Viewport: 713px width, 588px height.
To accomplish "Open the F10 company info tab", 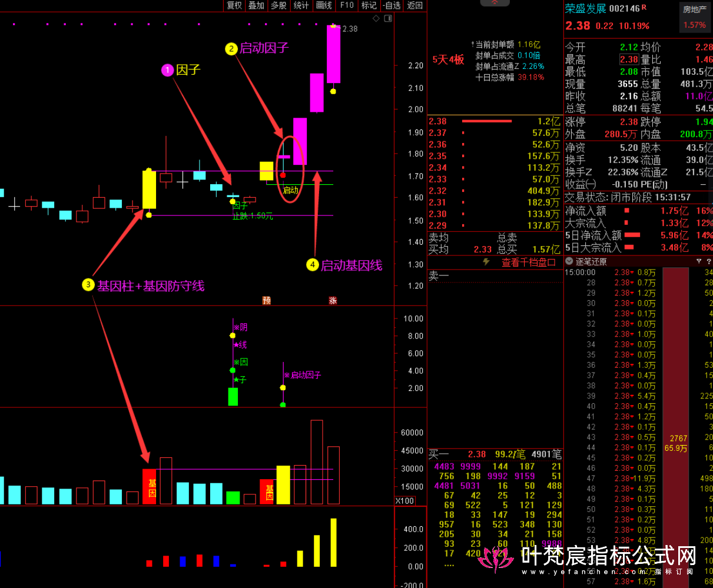I will (347, 5).
